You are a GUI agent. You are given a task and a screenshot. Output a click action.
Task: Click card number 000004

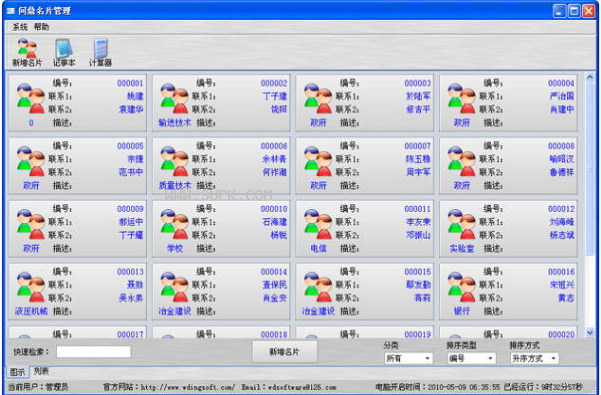[562, 83]
